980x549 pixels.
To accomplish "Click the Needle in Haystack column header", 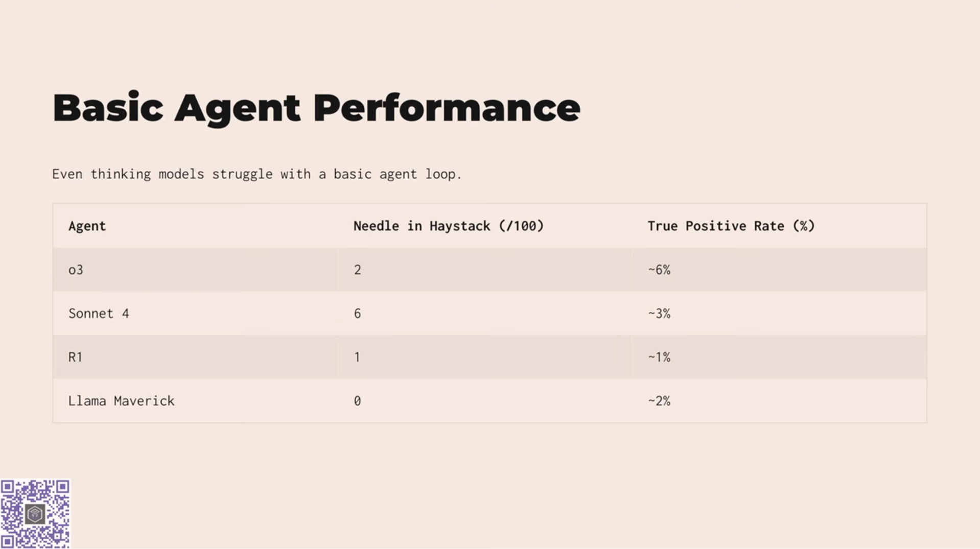I will [x=449, y=226].
